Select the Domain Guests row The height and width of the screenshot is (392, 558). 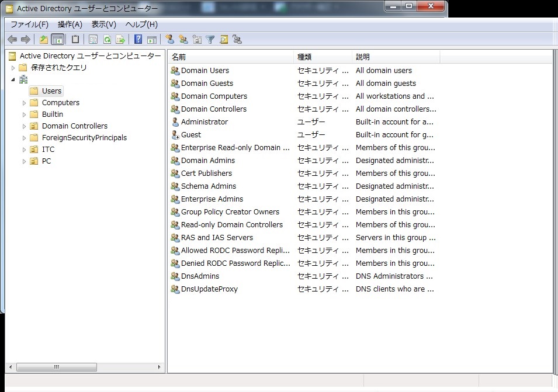pos(304,83)
